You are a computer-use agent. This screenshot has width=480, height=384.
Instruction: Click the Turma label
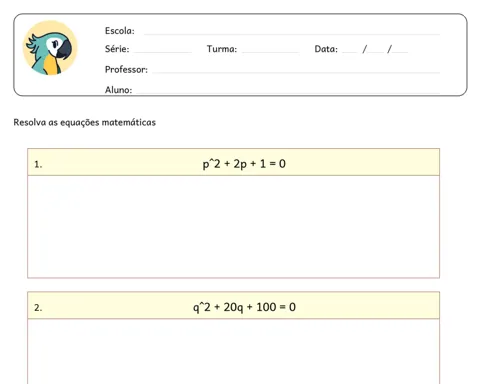[x=222, y=49]
